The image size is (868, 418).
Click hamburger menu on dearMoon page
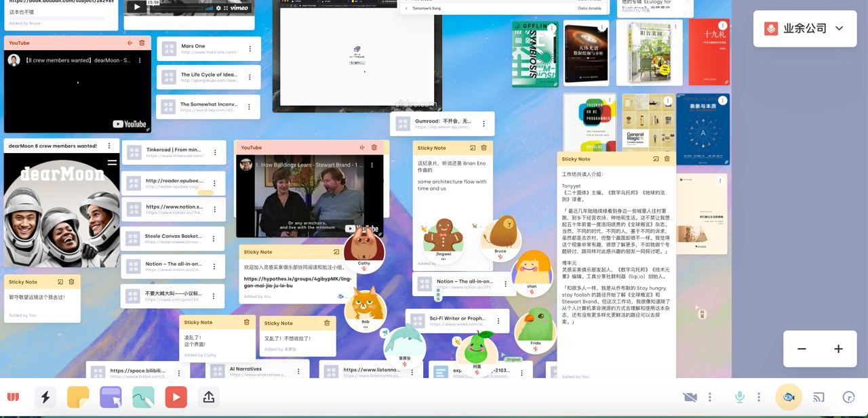pyautogui.click(x=112, y=163)
